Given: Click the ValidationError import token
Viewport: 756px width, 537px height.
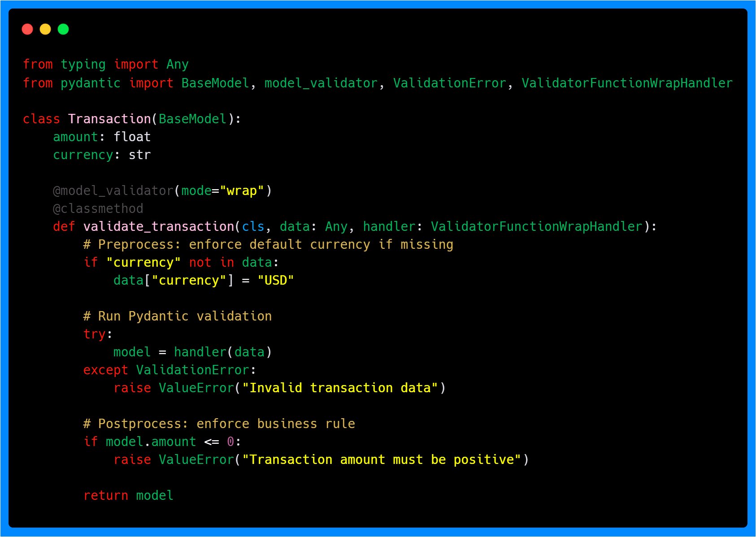Looking at the screenshot, I should 448,83.
